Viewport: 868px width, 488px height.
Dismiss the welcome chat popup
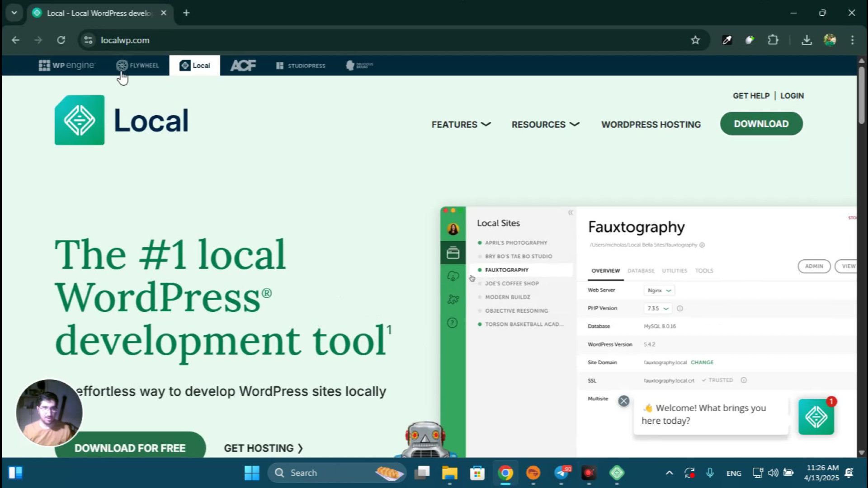click(623, 401)
